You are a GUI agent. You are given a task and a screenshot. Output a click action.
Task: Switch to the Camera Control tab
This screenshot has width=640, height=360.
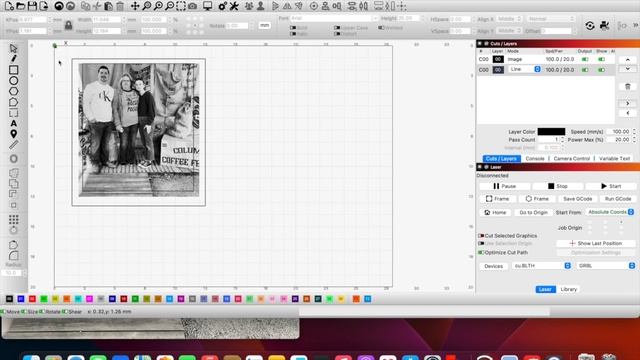pos(571,158)
